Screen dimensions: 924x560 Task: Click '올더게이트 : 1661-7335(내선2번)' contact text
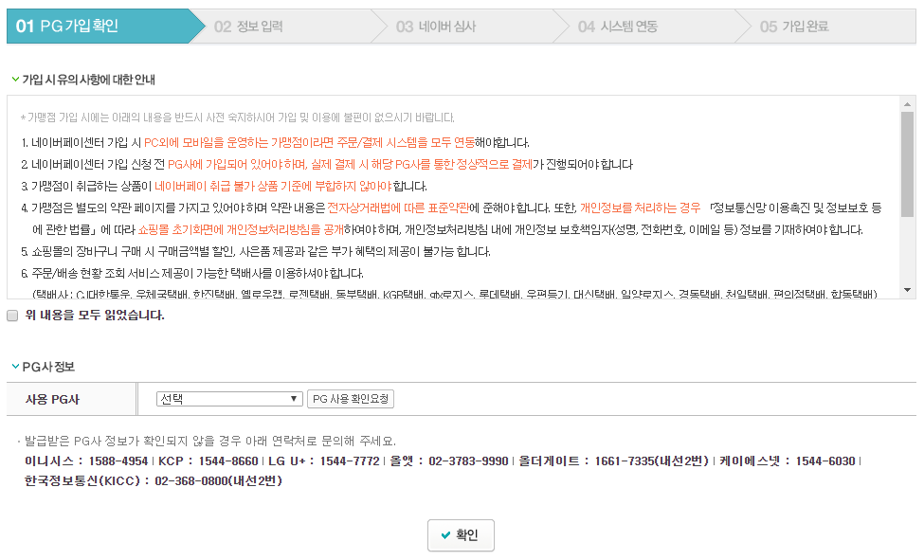pos(613,461)
